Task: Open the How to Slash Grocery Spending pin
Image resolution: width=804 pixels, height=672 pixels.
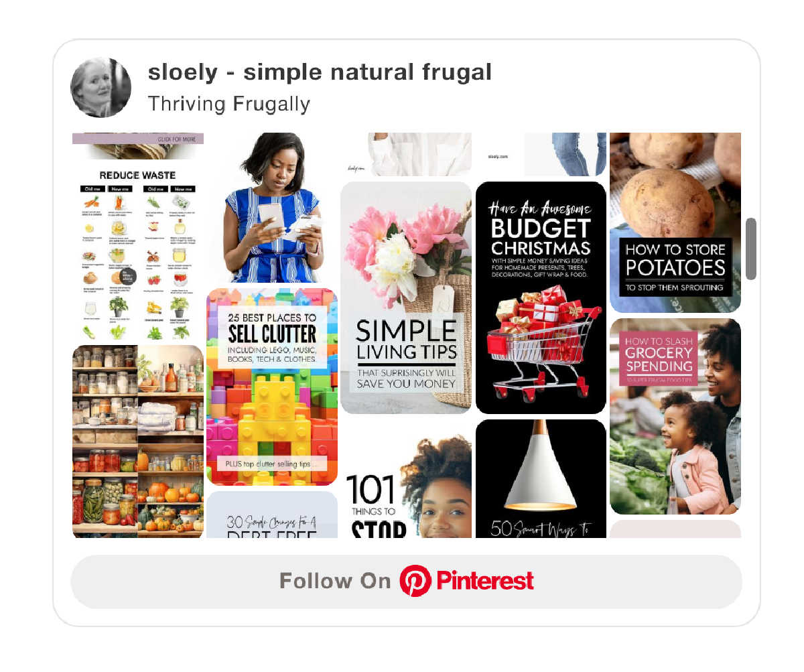Action: tap(675, 416)
